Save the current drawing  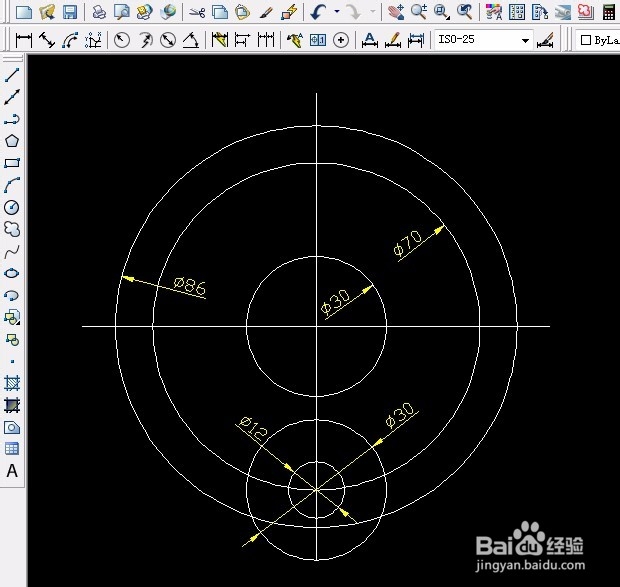(70, 12)
